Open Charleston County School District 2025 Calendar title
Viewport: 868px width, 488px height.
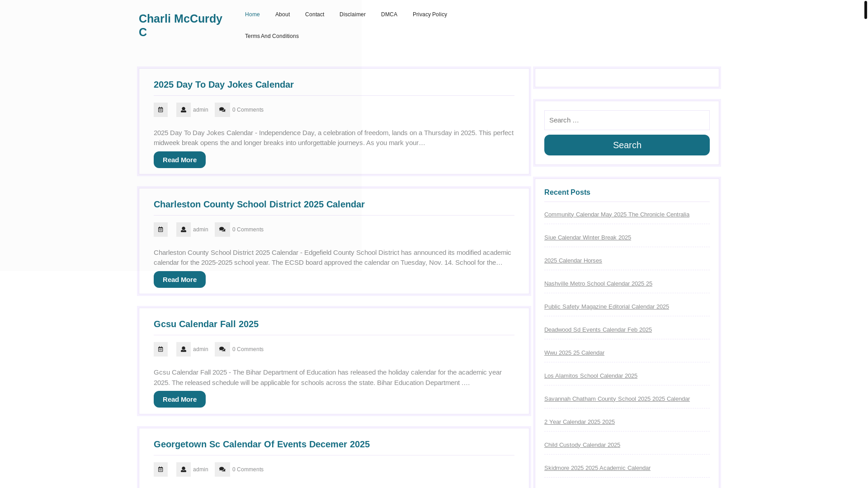click(259, 204)
